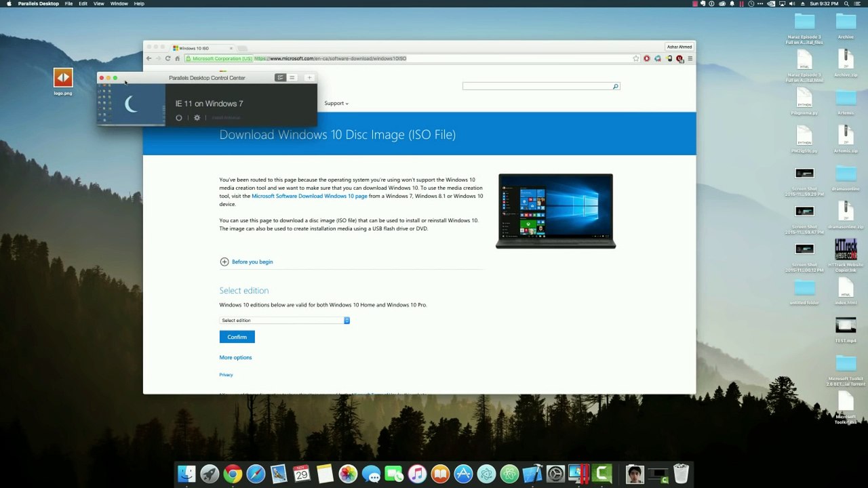Open Launchpad rocket in the Dock

click(210, 474)
